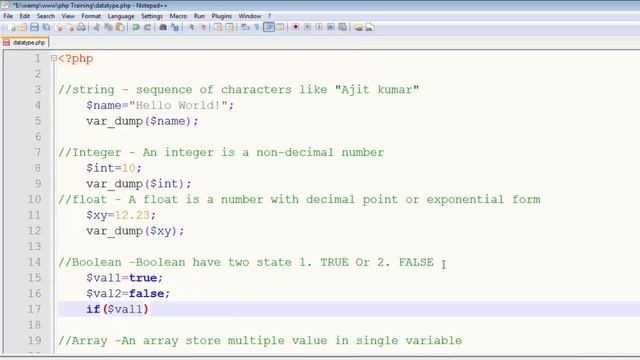Toggle show all characters icon
Screen dimensions: 640x360
point(257,27)
